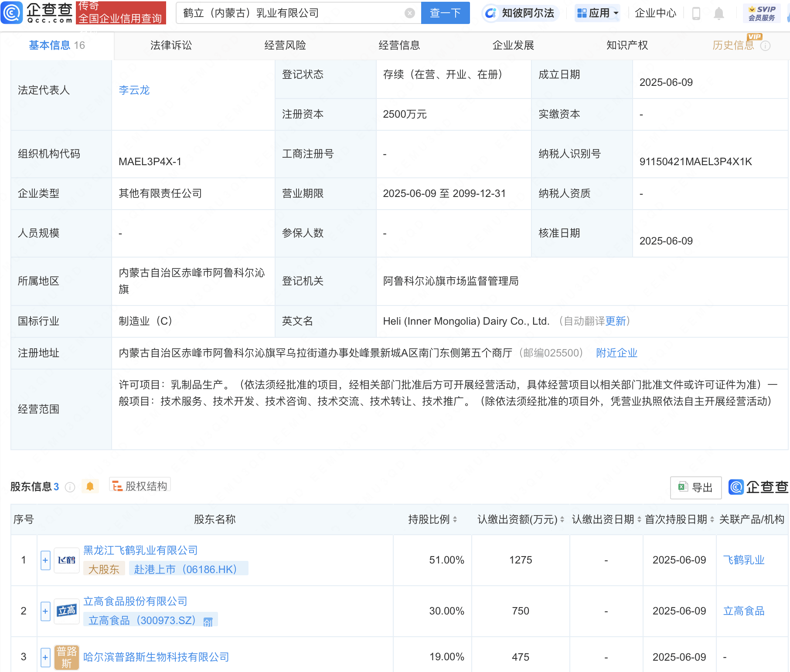Image resolution: width=790 pixels, height=672 pixels.
Task: Clear the search box text
Action: 409,13
